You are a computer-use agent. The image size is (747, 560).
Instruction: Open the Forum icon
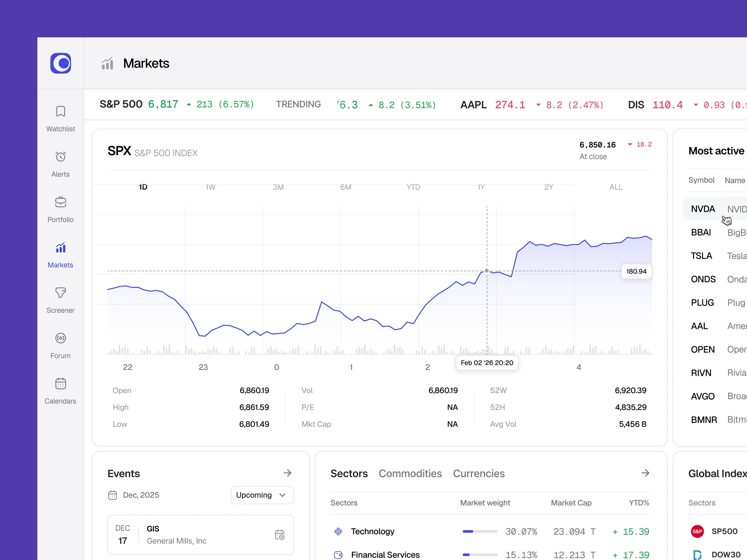coord(60,338)
